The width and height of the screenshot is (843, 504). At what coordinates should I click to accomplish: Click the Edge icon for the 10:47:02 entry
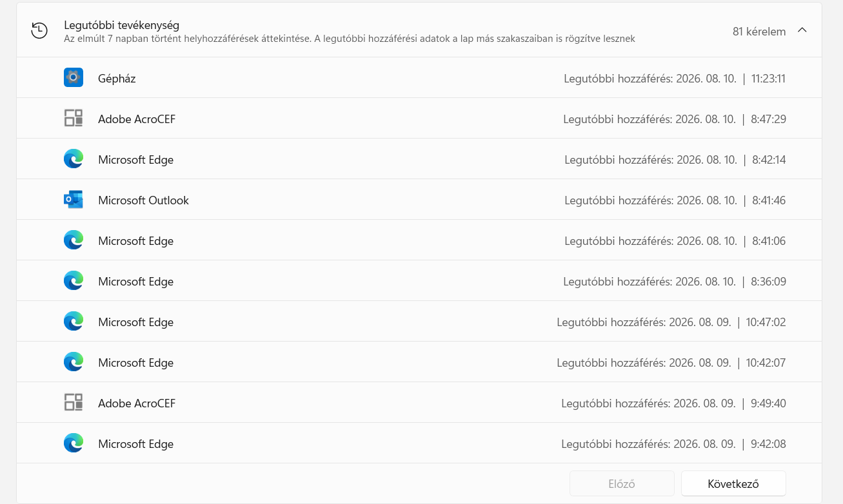tap(74, 322)
